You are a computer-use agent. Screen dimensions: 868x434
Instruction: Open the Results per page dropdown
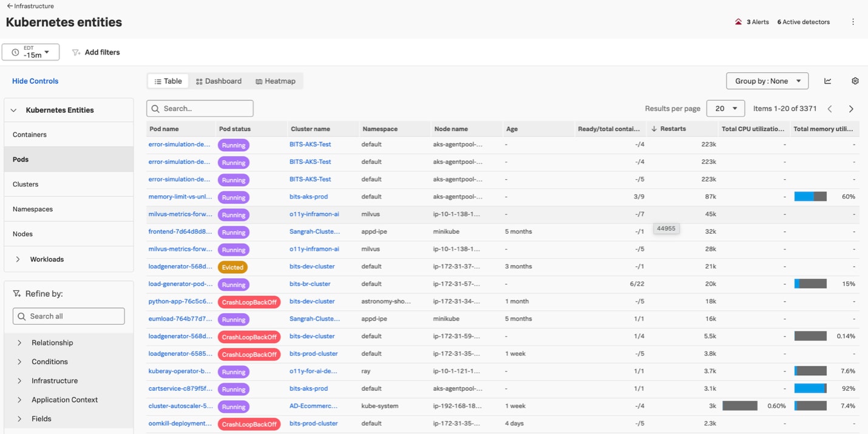[725, 109]
